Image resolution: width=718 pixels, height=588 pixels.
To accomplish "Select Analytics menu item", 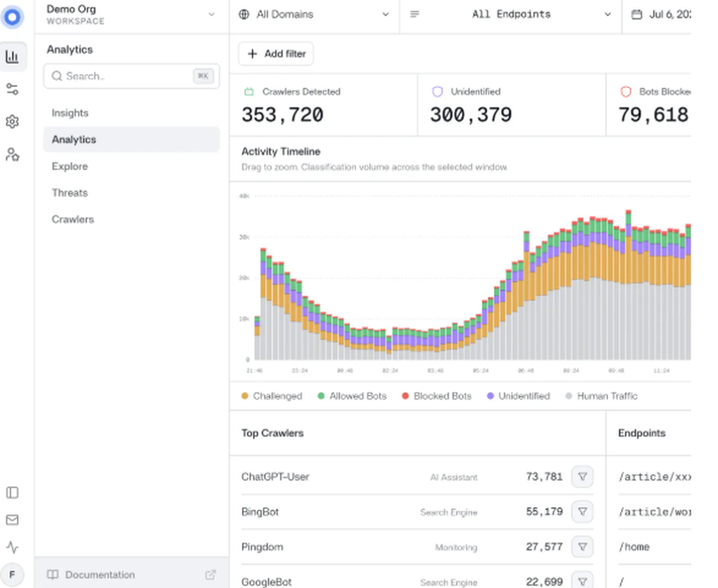I will point(131,139).
